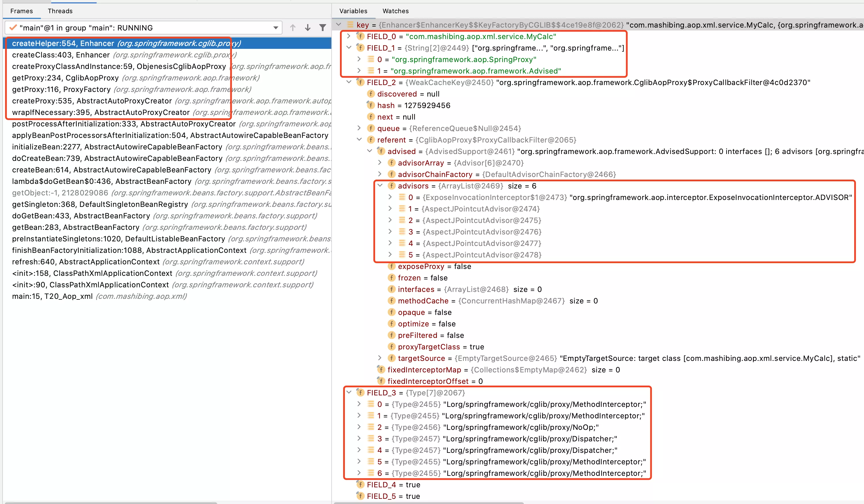Switch to the Threads tab
The image size is (864, 504).
60,11
